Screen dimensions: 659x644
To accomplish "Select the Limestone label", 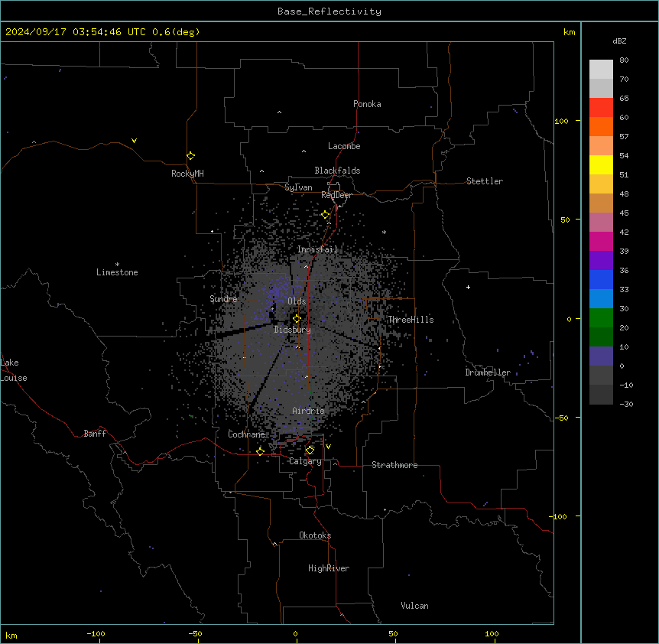I will tap(117, 272).
